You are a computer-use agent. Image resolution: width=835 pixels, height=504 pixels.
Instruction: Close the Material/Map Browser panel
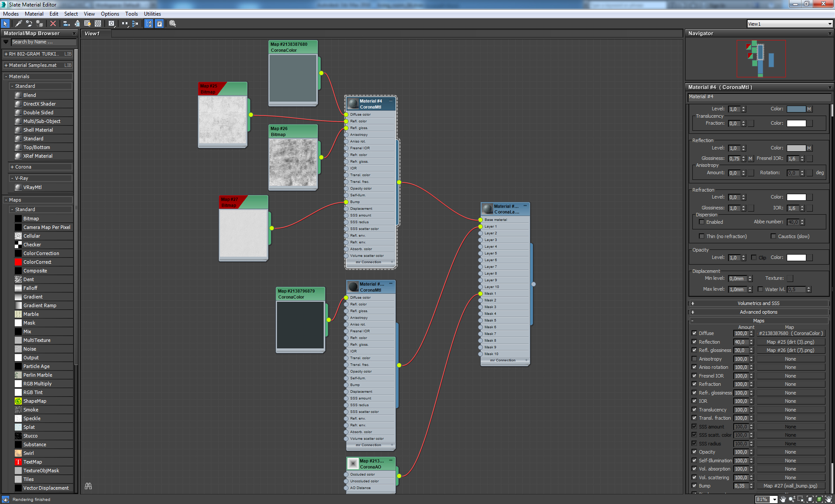point(74,33)
